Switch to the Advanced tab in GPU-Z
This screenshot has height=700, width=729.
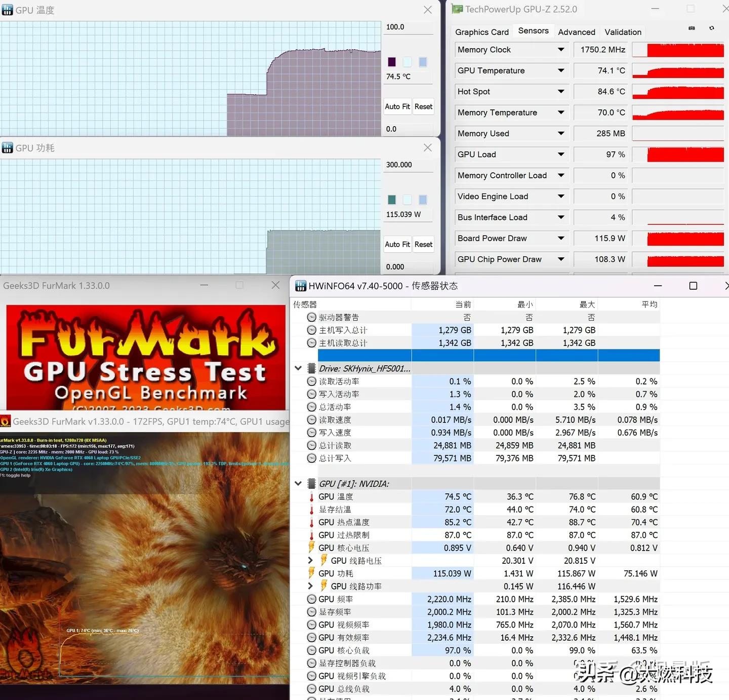577,31
